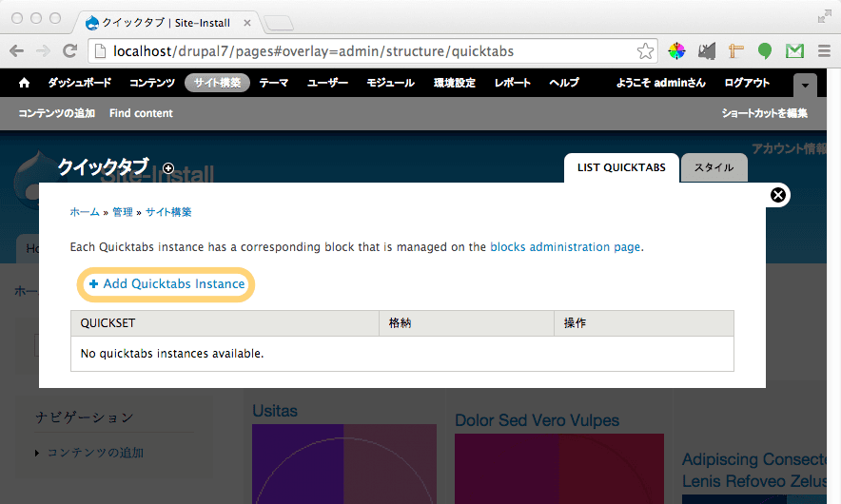The width and height of the screenshot is (841, 504).
Task: Open the ヘルプ admin menu
Action: tap(564, 83)
